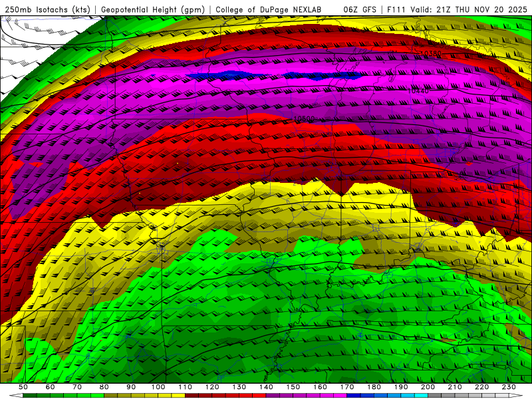532x399 pixels.
Task: Pick the darkest red swatch just after 110
Action: click(x=192, y=395)
